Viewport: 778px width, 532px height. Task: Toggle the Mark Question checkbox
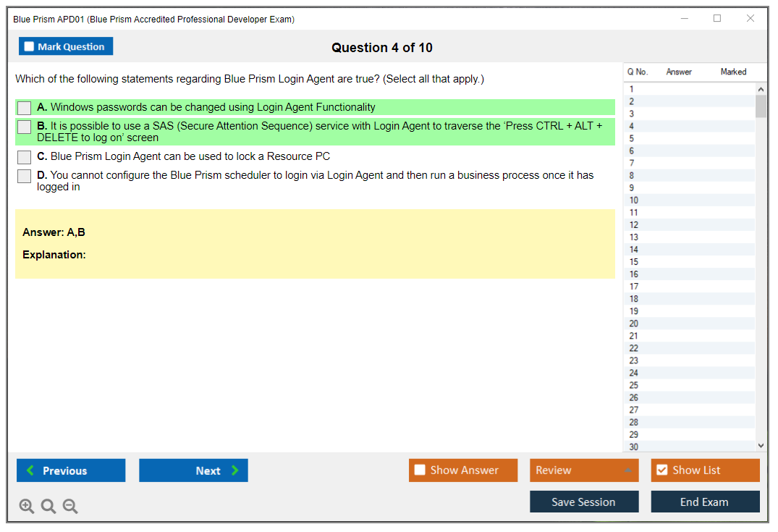30,47
